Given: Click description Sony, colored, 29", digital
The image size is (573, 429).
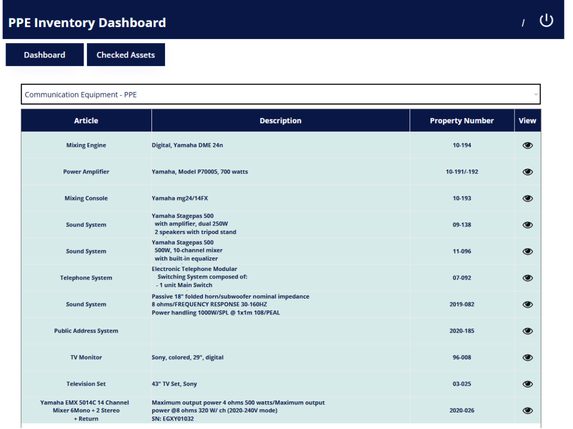Looking at the screenshot, I should [x=187, y=357].
